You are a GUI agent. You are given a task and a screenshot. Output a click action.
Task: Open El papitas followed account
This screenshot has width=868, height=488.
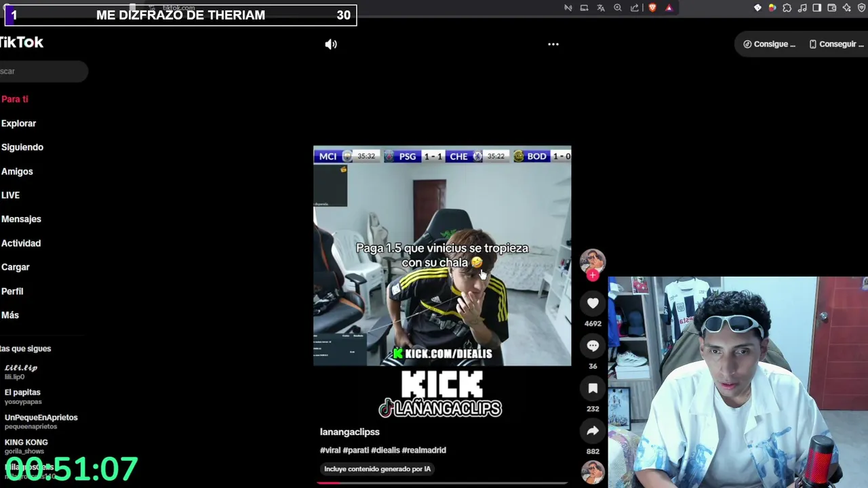pyautogui.click(x=23, y=396)
